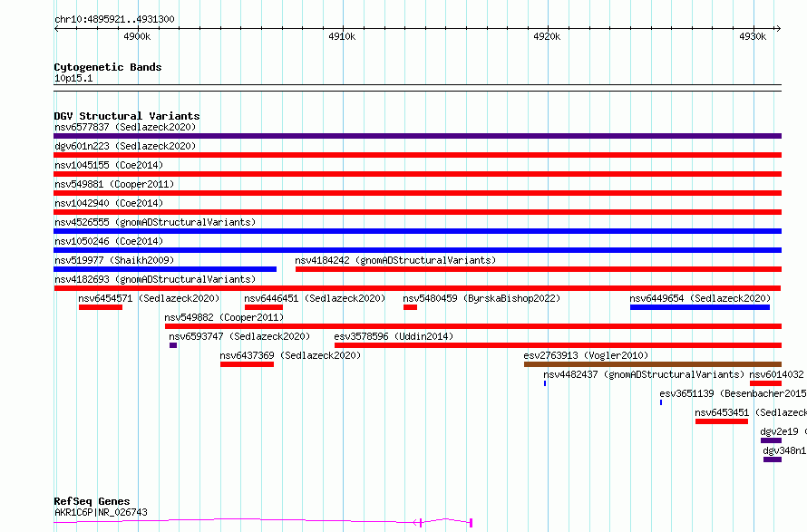Click nsv4526555 (gnomADStructuralVariants) label
This screenshot has width=807, height=532.
coord(155,222)
